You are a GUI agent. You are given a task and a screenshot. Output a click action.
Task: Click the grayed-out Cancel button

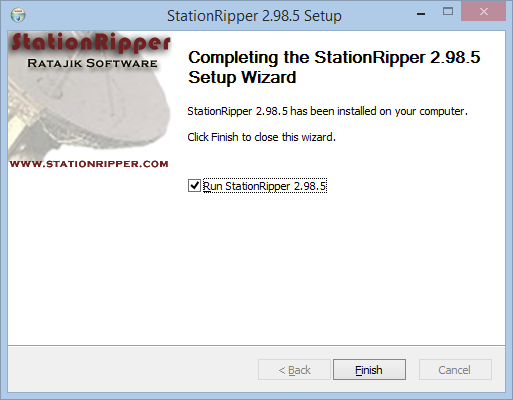click(x=455, y=369)
